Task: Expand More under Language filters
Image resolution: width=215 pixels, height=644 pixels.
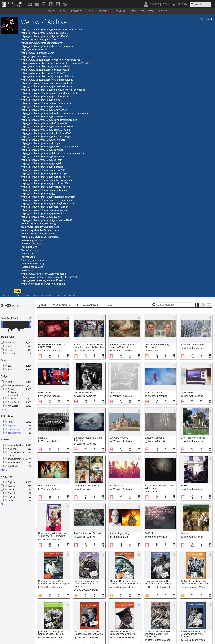Action: (4, 504)
